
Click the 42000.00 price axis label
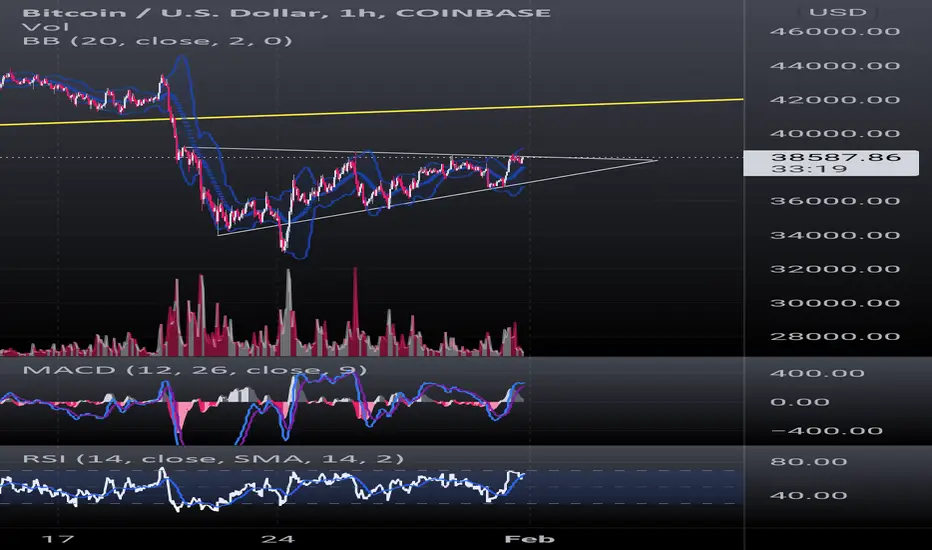pos(835,99)
